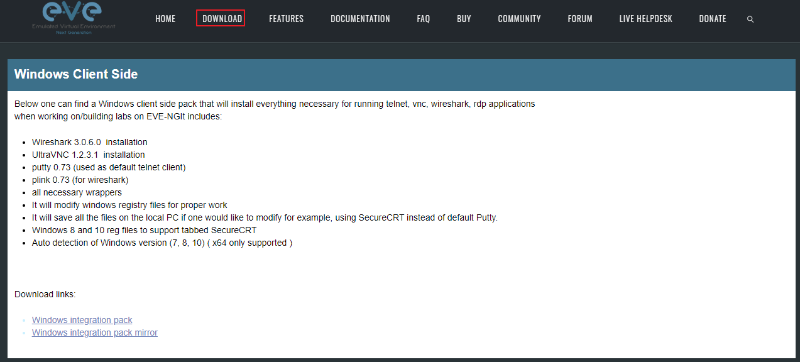Open the LIVE HELPDESK menu item
This screenshot has height=362, width=800.
pyautogui.click(x=646, y=19)
